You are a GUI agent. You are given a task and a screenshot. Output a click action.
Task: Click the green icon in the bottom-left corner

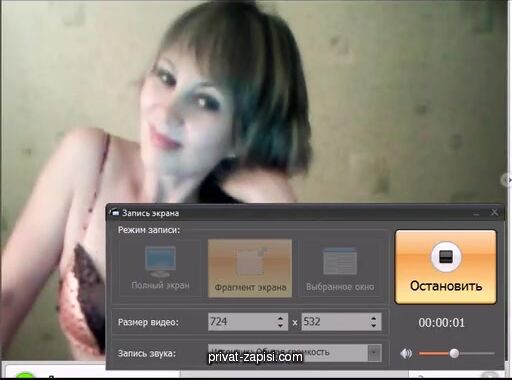click(25, 376)
